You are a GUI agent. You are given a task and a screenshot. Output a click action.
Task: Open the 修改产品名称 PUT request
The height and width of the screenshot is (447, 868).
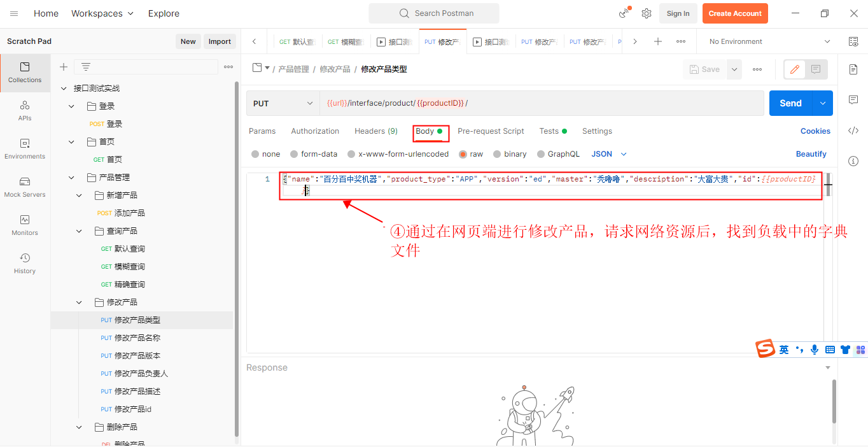130,338
